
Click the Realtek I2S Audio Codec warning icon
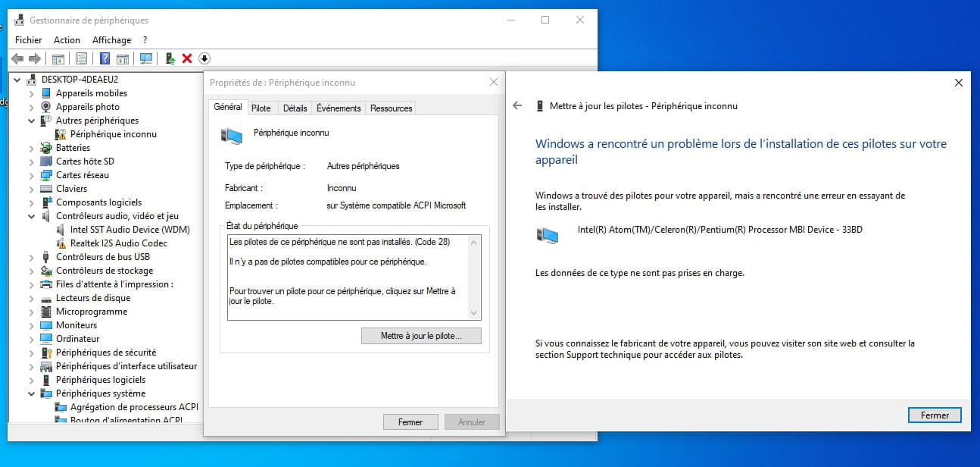pos(61,243)
